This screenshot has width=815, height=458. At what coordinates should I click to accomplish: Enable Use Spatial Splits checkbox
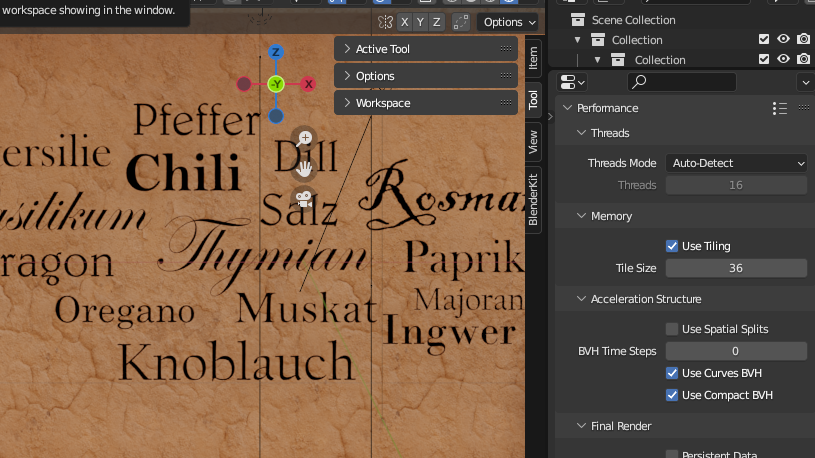672,329
